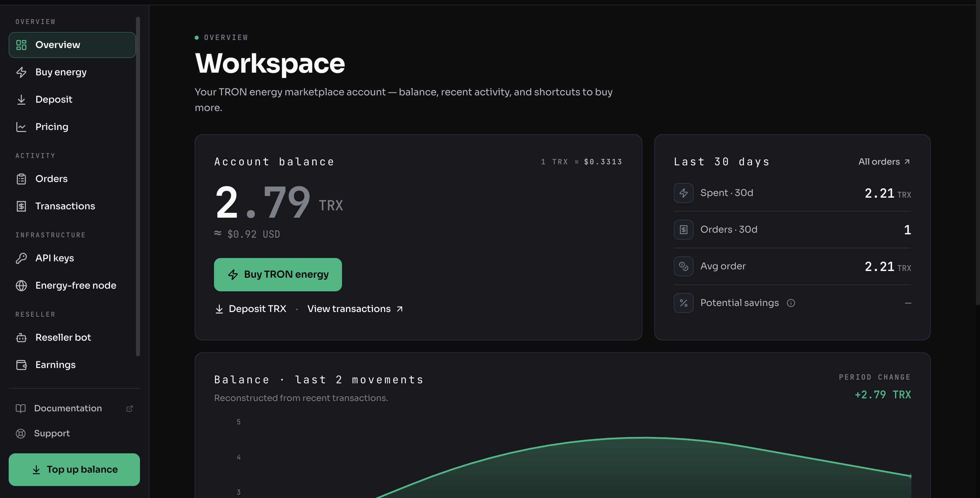Click the Transactions receipt icon in sidebar
Viewport: 980px width, 498px height.
(x=21, y=206)
